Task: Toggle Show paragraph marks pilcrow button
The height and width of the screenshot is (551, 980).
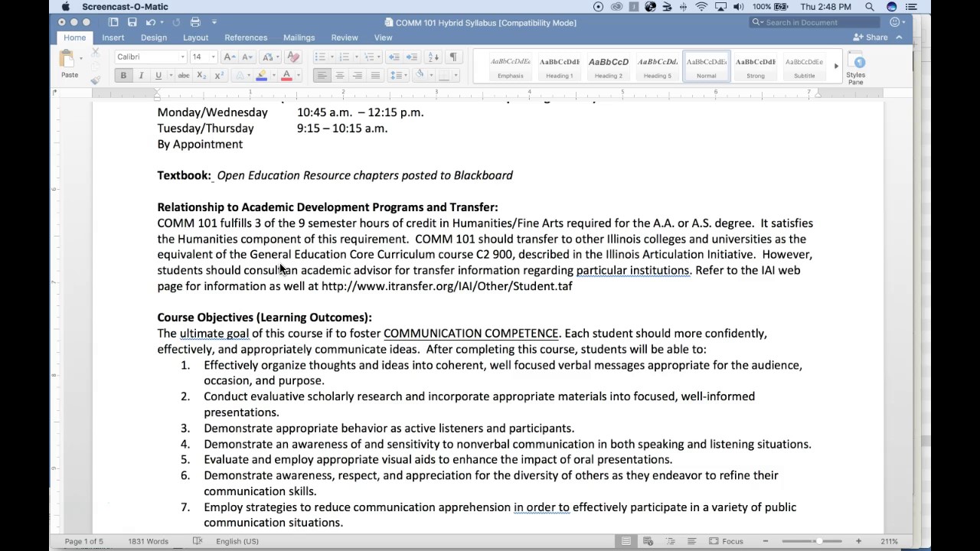Action: (x=453, y=57)
